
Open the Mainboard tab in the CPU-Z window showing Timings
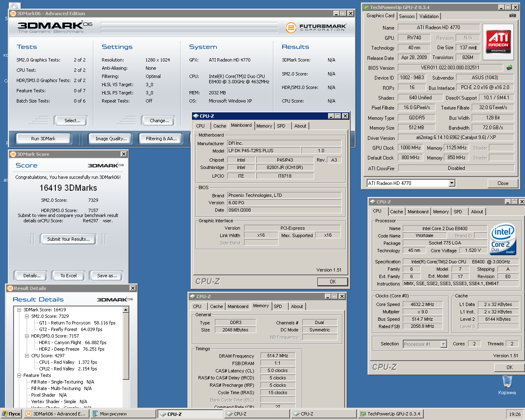point(238,306)
